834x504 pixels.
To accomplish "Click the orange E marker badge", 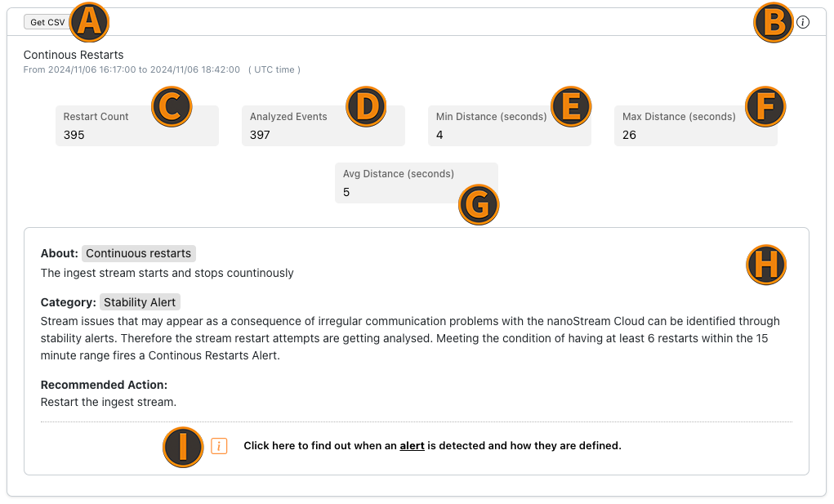I will click(x=571, y=106).
